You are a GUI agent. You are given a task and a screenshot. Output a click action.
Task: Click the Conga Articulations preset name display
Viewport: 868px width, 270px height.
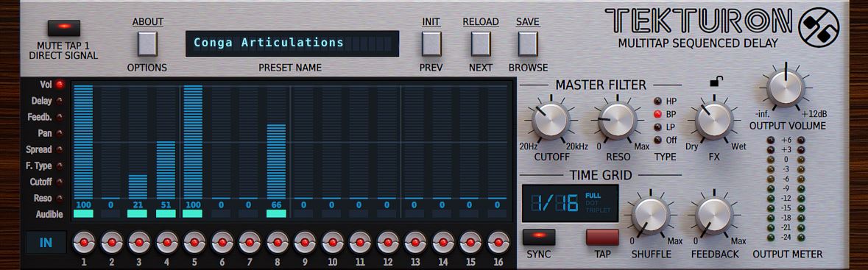point(292,43)
